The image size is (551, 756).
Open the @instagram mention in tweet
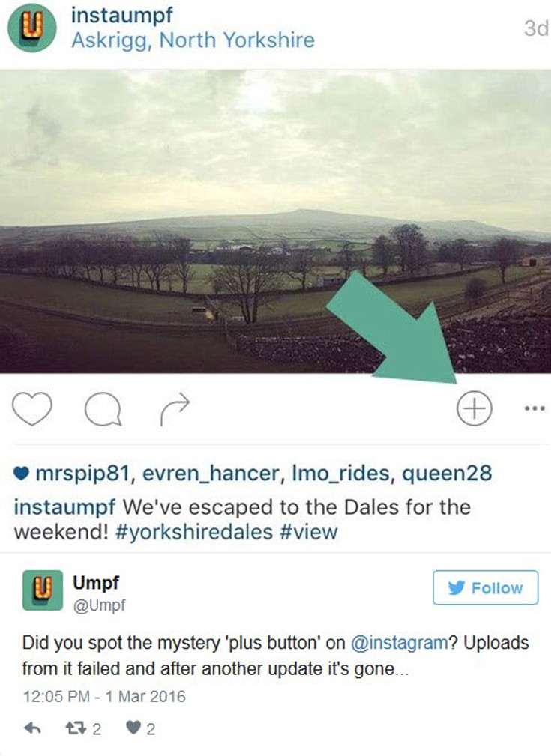click(399, 643)
